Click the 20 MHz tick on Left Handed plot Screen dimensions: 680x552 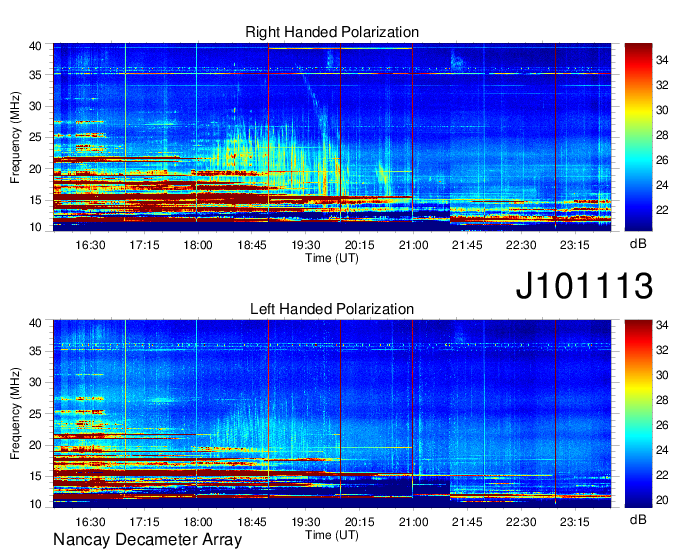pos(35,445)
